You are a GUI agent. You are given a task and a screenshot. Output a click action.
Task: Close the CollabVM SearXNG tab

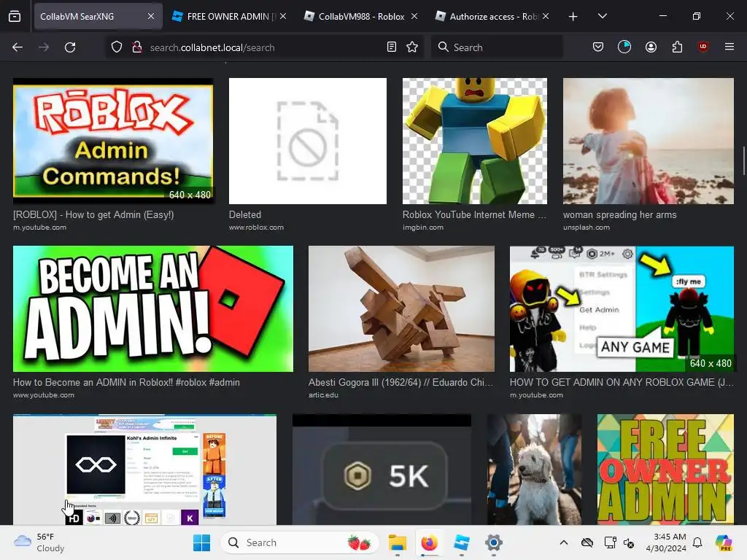[x=151, y=17]
